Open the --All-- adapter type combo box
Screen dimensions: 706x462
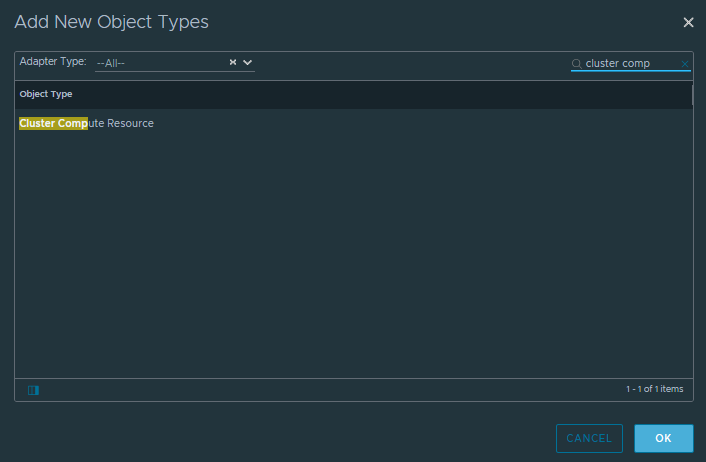[175, 63]
